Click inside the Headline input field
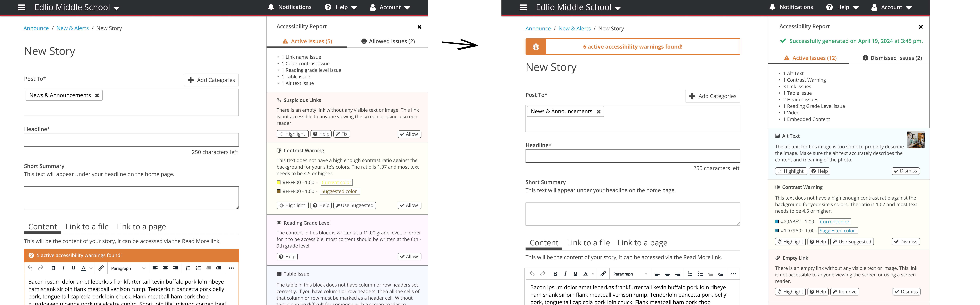The image size is (980, 305). [x=131, y=140]
